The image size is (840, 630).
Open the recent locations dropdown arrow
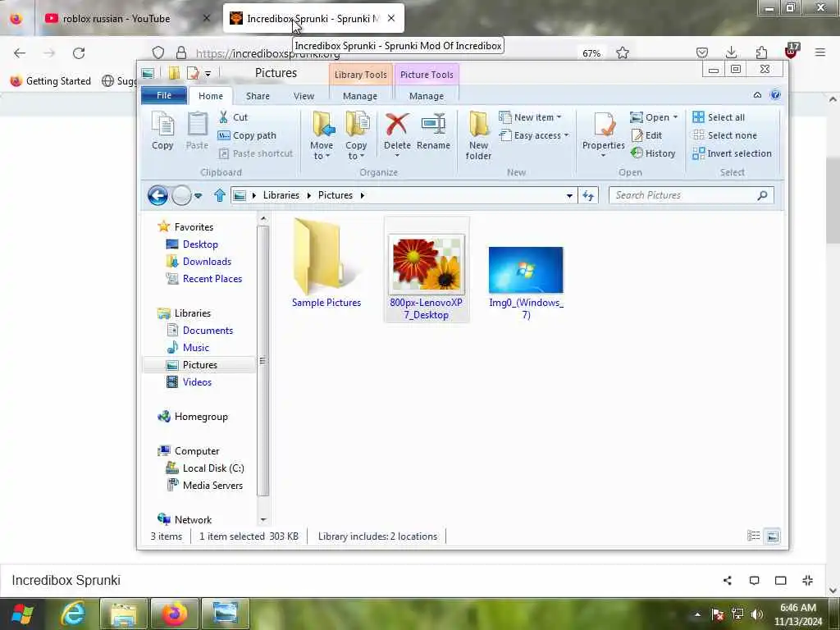[198, 195]
